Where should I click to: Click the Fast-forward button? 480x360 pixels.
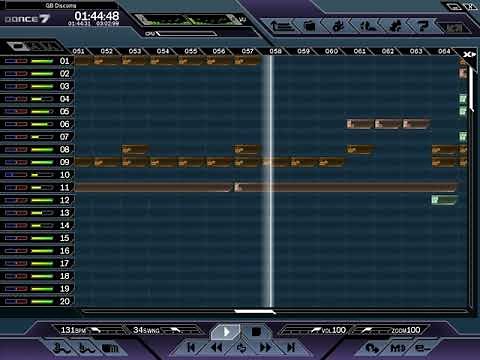pos(265,348)
